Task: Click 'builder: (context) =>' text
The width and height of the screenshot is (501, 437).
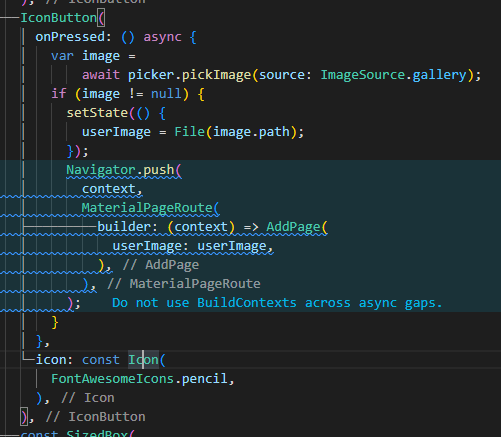Action: (178, 227)
